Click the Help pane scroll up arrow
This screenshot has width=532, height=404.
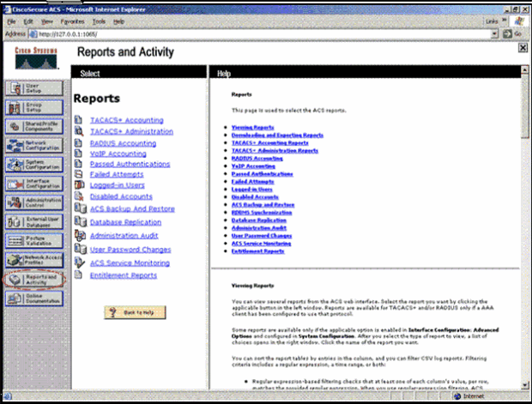click(525, 69)
